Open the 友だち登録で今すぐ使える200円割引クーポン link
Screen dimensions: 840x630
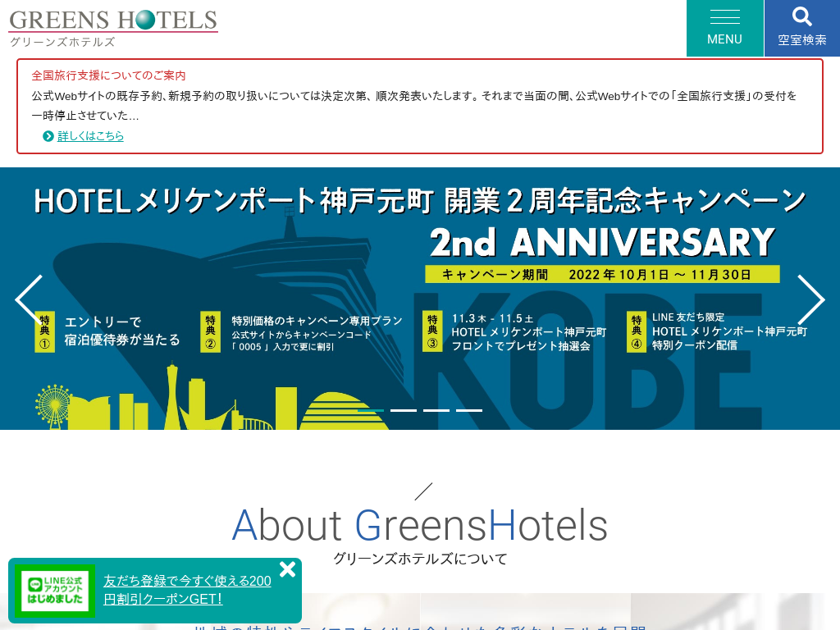(188, 590)
